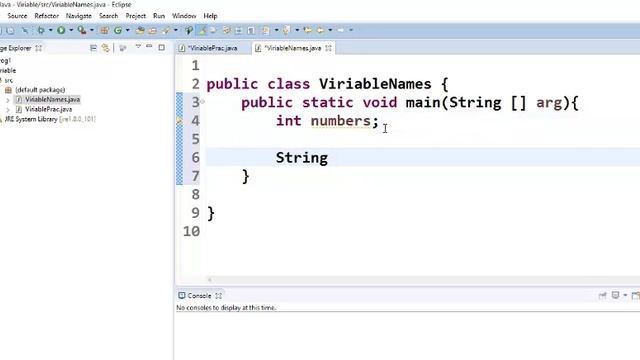The width and height of the screenshot is (640, 360).
Task: Open the Refactor menu
Action: tap(47, 16)
